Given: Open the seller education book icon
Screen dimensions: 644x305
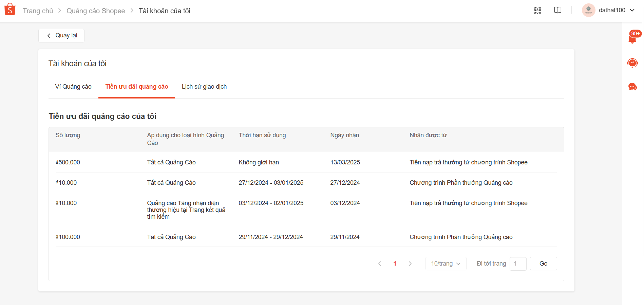Looking at the screenshot, I should (x=558, y=10).
